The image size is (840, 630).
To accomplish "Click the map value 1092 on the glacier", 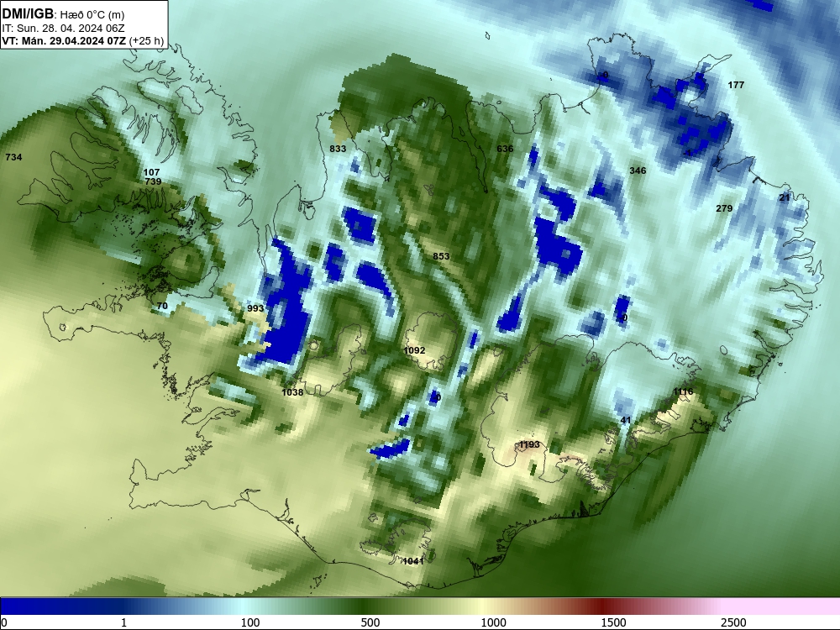I will click(x=414, y=350).
